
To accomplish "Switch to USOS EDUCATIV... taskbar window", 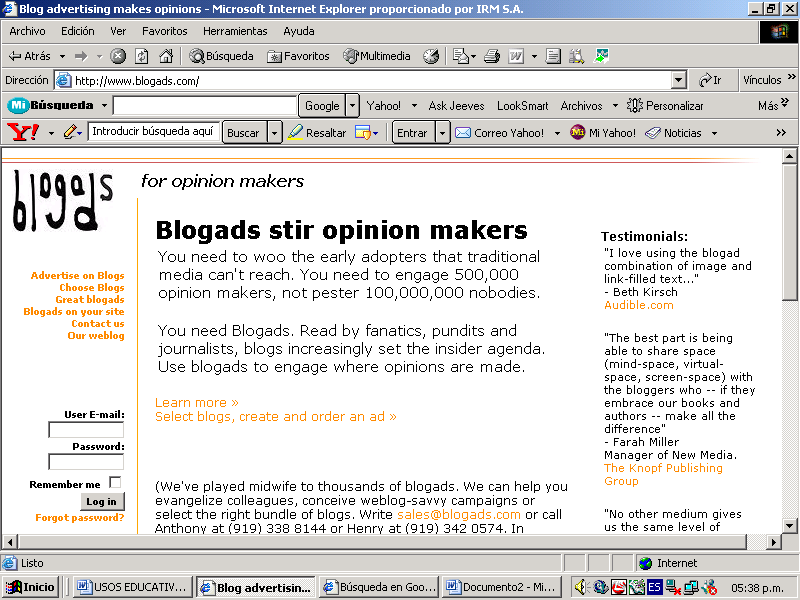I will (x=134, y=587).
